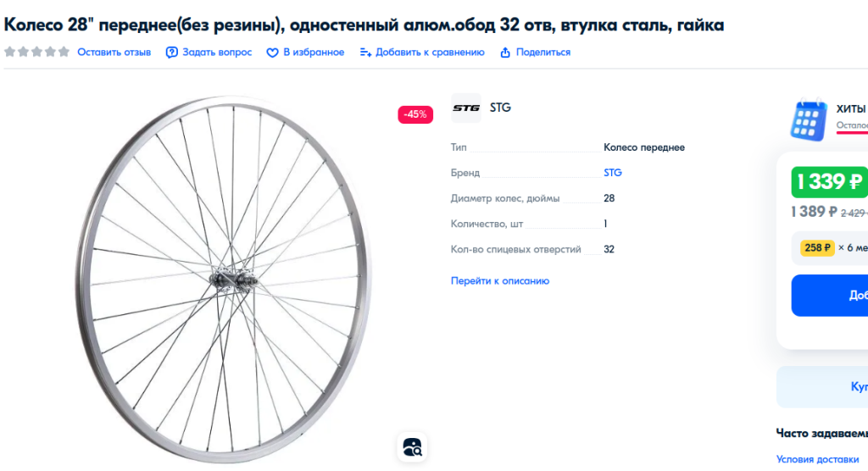Screen dimensions: 868x471
Task: Click the red -45% discount badge
Action: (415, 114)
